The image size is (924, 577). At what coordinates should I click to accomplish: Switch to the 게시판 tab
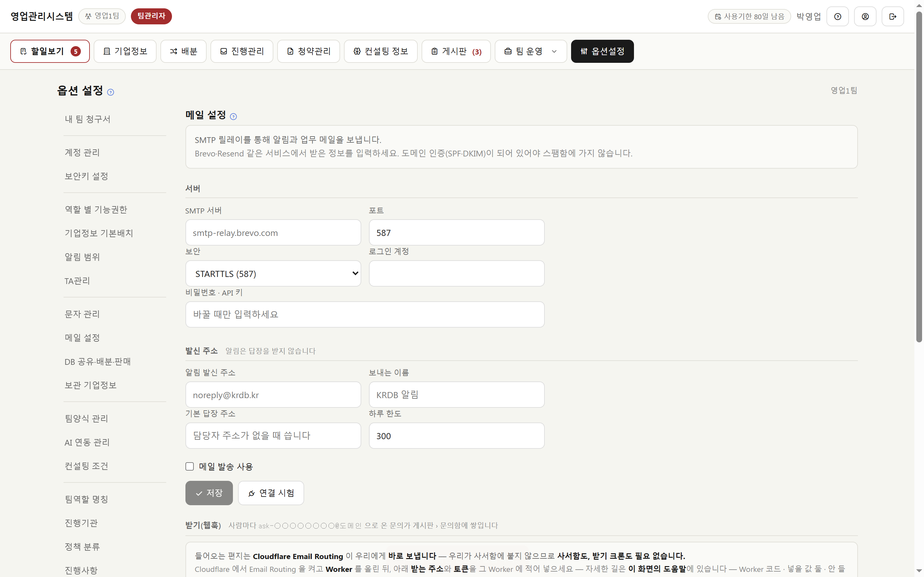[x=456, y=51]
